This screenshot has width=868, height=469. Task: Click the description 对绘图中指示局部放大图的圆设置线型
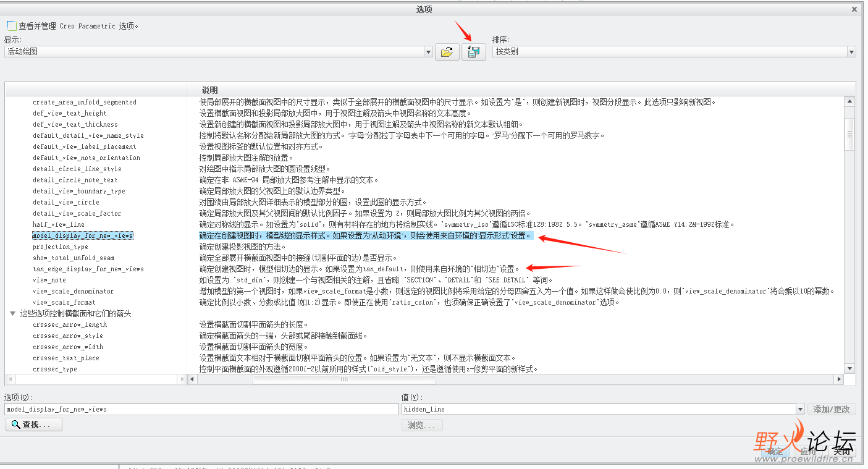pyautogui.click(x=265, y=169)
